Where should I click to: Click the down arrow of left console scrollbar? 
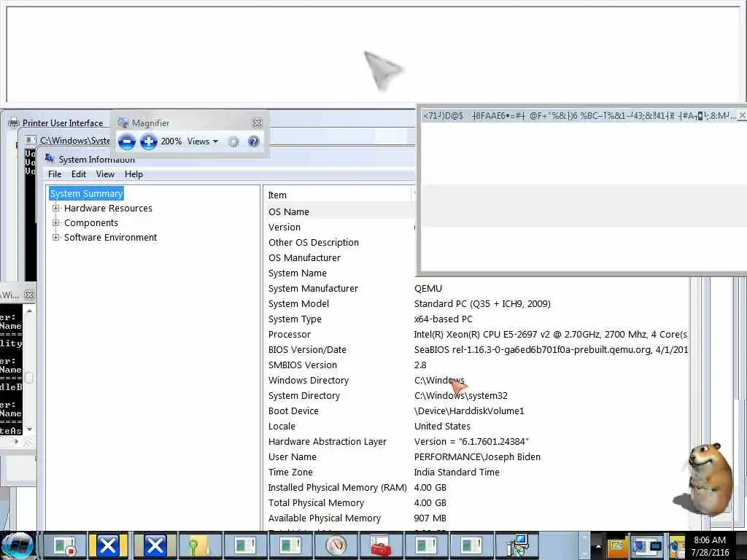pyautogui.click(x=29, y=429)
